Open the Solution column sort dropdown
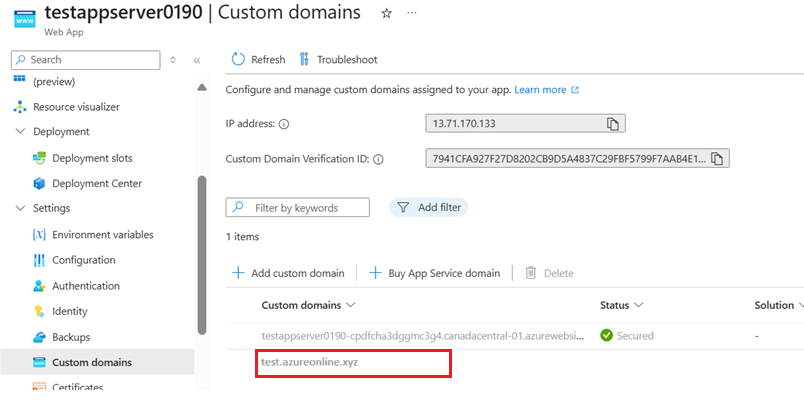 click(800, 305)
